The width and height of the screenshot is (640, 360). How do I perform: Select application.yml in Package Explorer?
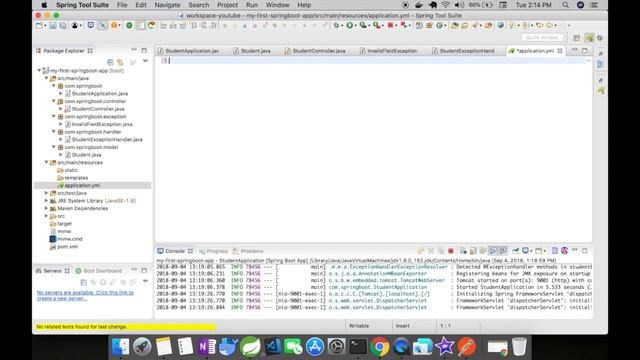pyautogui.click(x=82, y=185)
